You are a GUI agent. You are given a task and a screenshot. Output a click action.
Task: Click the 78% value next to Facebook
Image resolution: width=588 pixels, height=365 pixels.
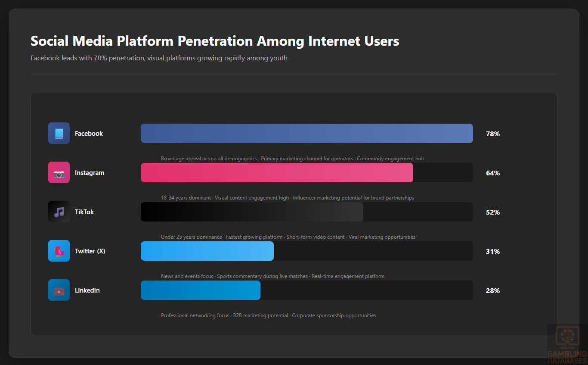point(493,134)
